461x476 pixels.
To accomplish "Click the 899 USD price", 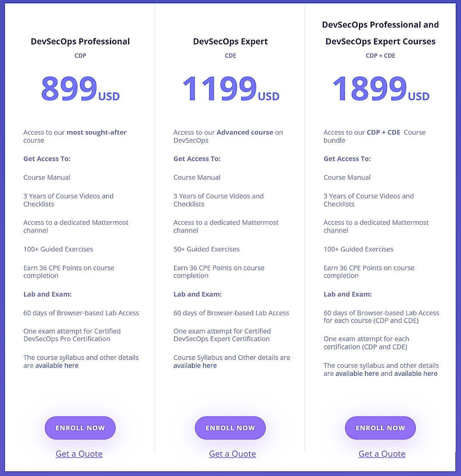I will point(80,89).
